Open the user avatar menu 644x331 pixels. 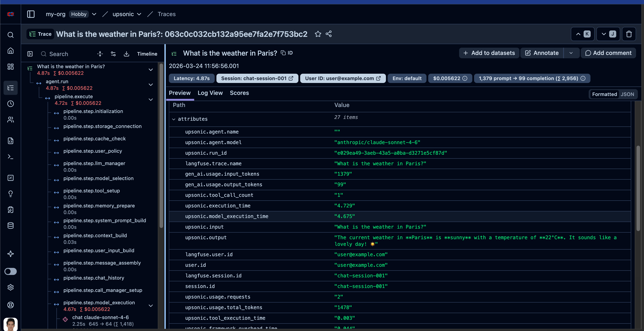tap(11, 324)
